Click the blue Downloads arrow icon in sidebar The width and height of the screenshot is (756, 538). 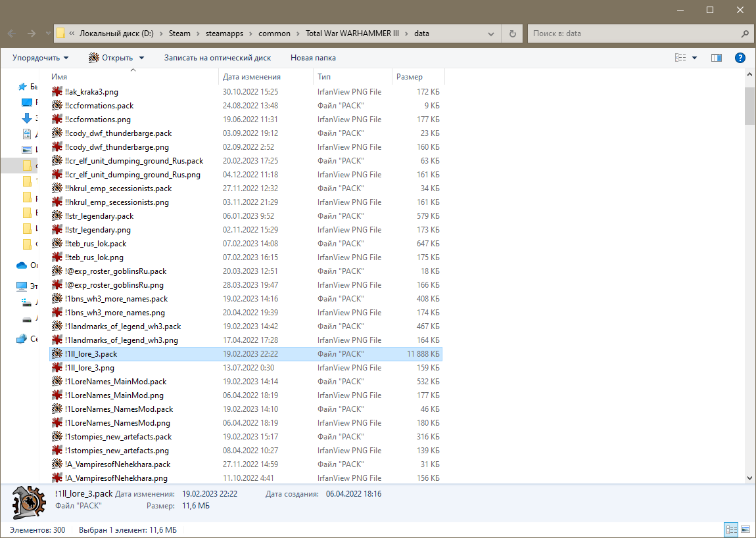pos(26,118)
